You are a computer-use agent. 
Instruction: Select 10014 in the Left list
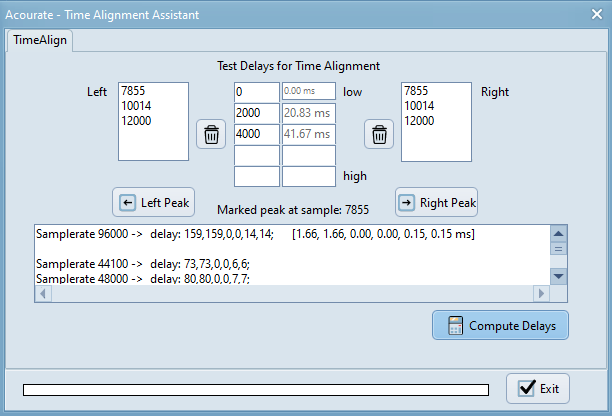click(139, 106)
